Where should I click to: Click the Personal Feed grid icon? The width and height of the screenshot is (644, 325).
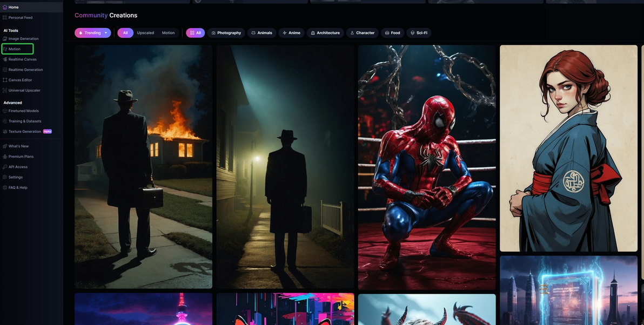click(x=5, y=18)
